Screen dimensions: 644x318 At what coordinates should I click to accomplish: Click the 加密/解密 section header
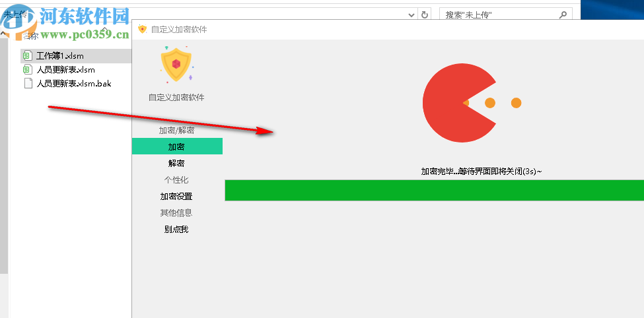click(177, 131)
